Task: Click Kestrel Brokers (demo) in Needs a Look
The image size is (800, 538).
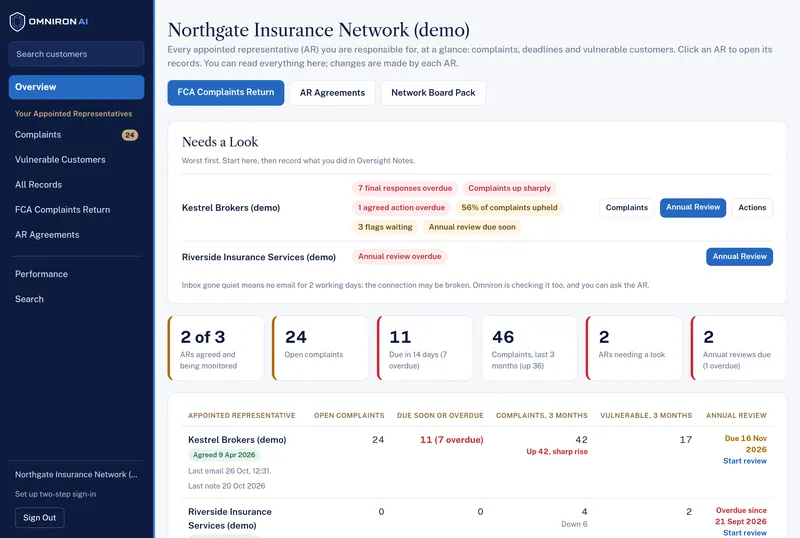Action: pos(231,208)
